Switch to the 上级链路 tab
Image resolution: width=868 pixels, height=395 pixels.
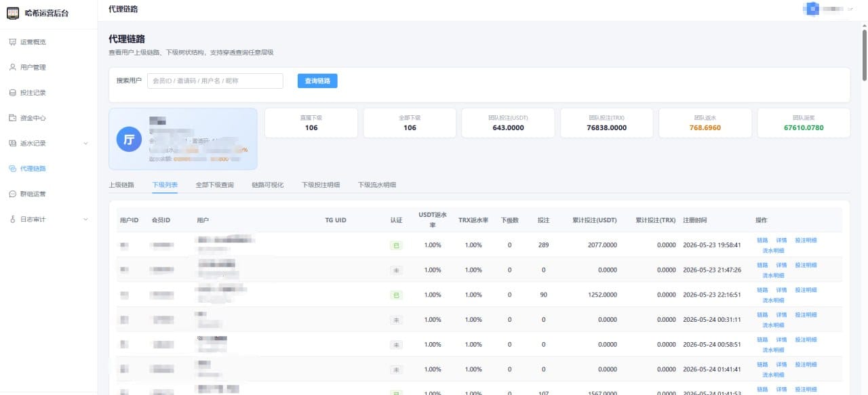[121, 184]
